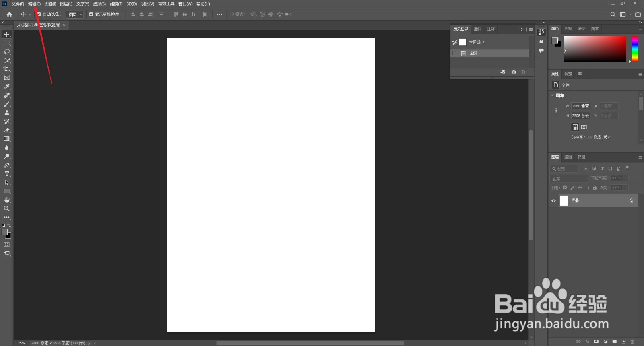Select the Rectangular Marquee tool
Screen dimensions: 644x346
tap(7, 43)
